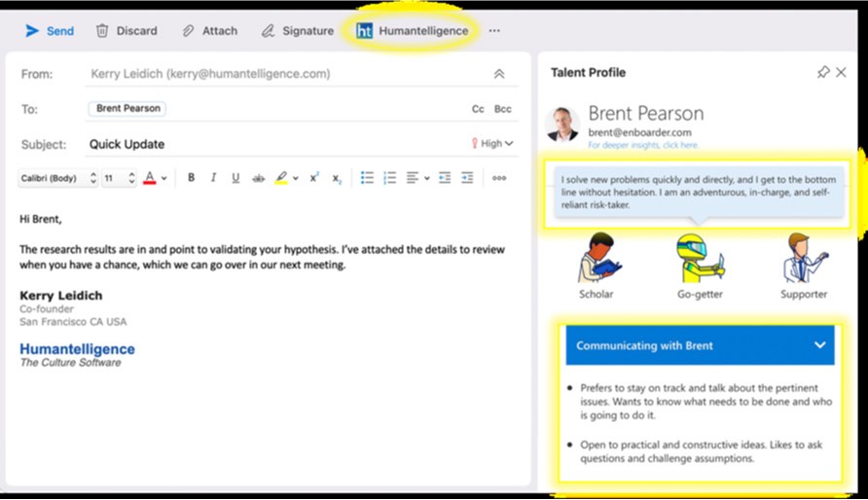
Task: Insert a Signature
Action: click(298, 31)
